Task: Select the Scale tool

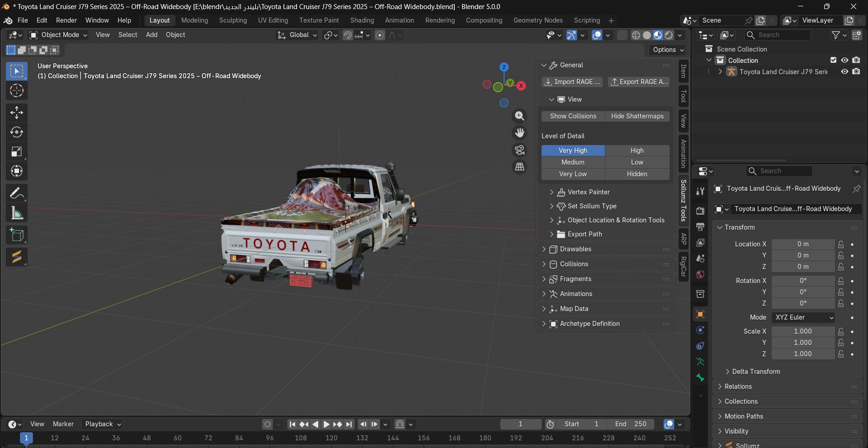Action: [17, 151]
